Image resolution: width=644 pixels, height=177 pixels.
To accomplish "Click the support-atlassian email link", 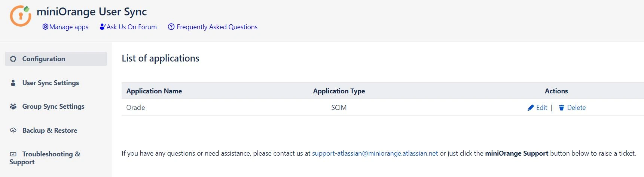I will click(375, 153).
